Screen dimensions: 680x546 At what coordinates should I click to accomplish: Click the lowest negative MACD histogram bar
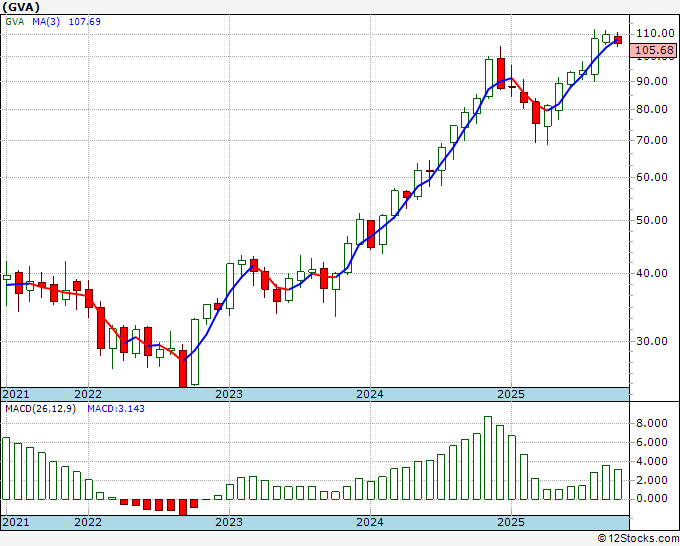pos(183,507)
